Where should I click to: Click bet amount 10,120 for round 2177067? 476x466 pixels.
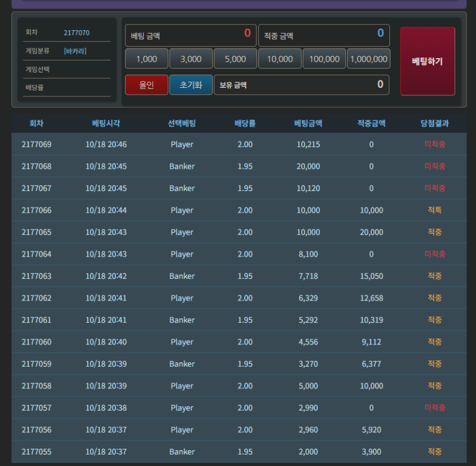[308, 188]
